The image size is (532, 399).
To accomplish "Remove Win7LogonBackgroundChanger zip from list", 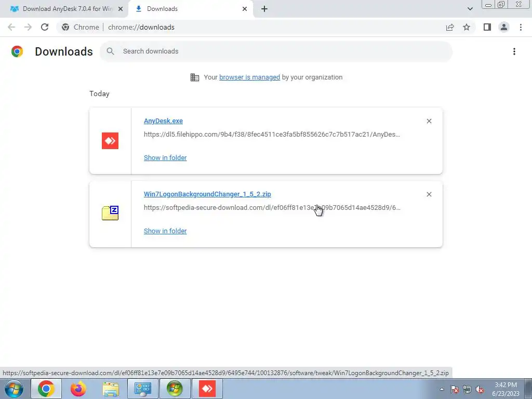I will click(429, 194).
